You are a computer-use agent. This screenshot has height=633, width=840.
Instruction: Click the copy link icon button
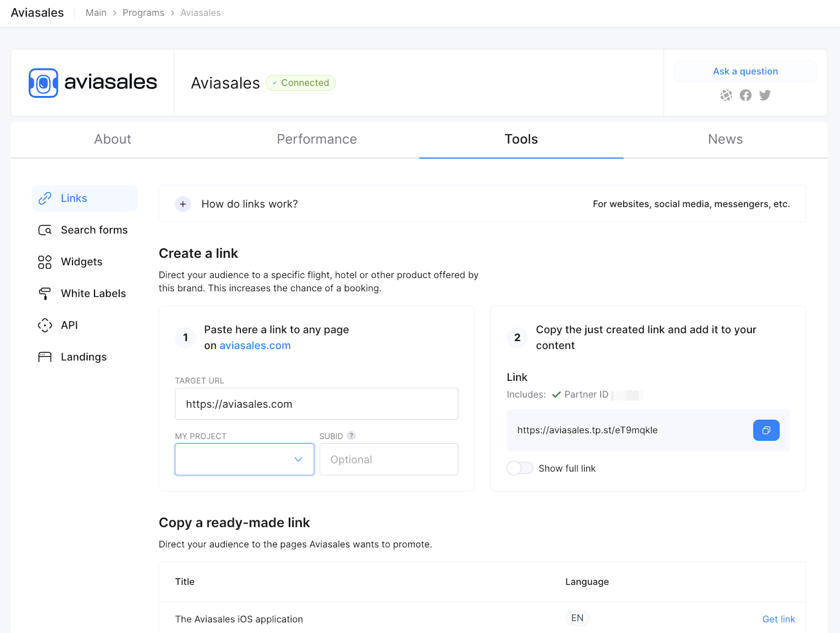(766, 430)
